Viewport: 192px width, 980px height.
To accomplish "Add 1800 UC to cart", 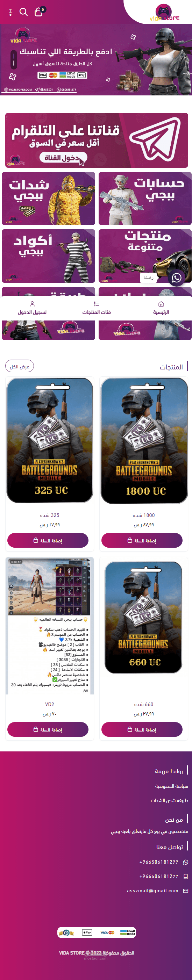I will pos(142,540).
